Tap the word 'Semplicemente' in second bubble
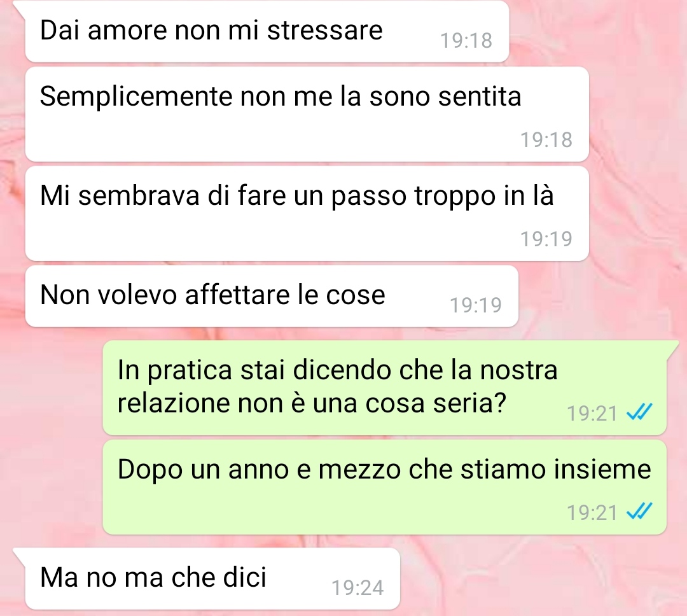 136,97
